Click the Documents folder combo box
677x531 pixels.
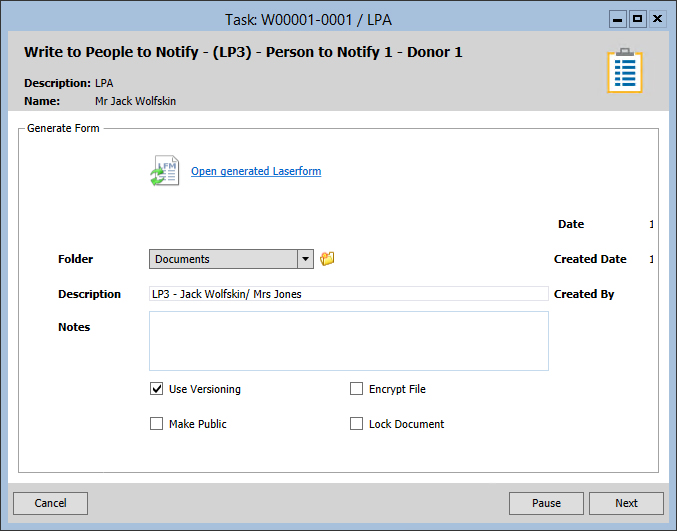click(223, 259)
